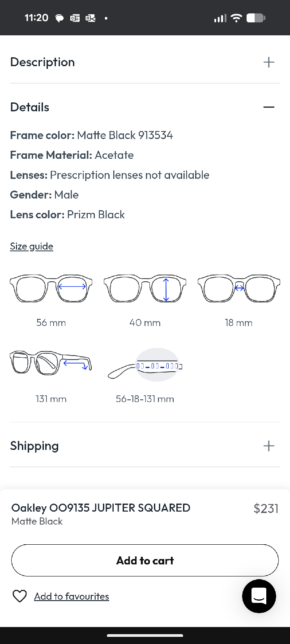Viewport: 290px width, 644px height.
Task: Collapse the Details section minus icon
Action: (269, 107)
